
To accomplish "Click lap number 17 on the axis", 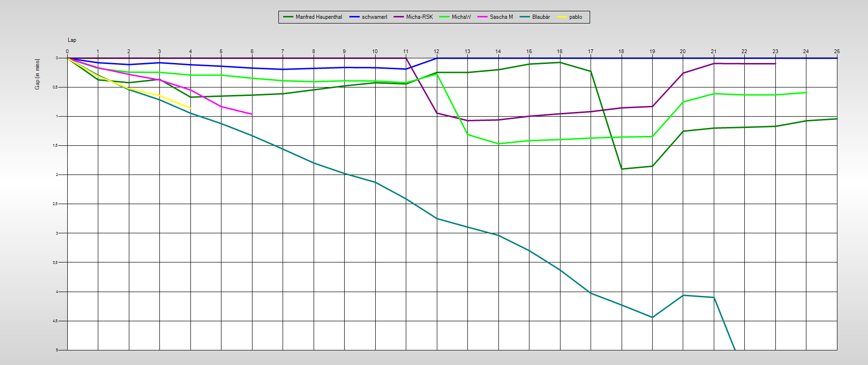I will point(591,51).
